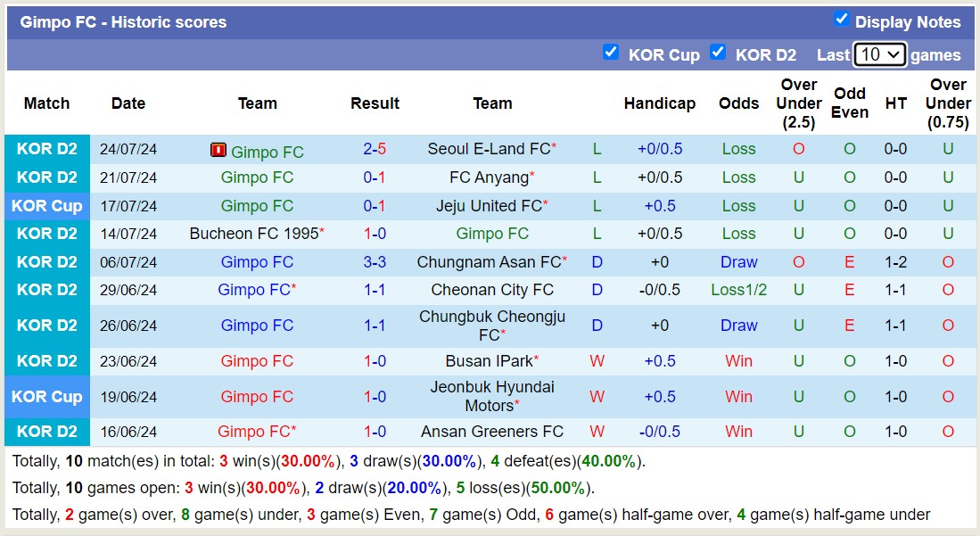Click the Odds column header
The width and height of the screenshot is (980, 536).
tap(738, 103)
